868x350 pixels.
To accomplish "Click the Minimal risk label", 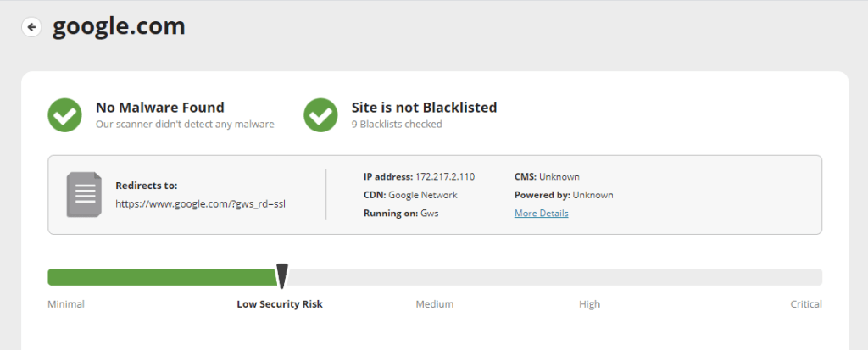I will tap(66, 304).
